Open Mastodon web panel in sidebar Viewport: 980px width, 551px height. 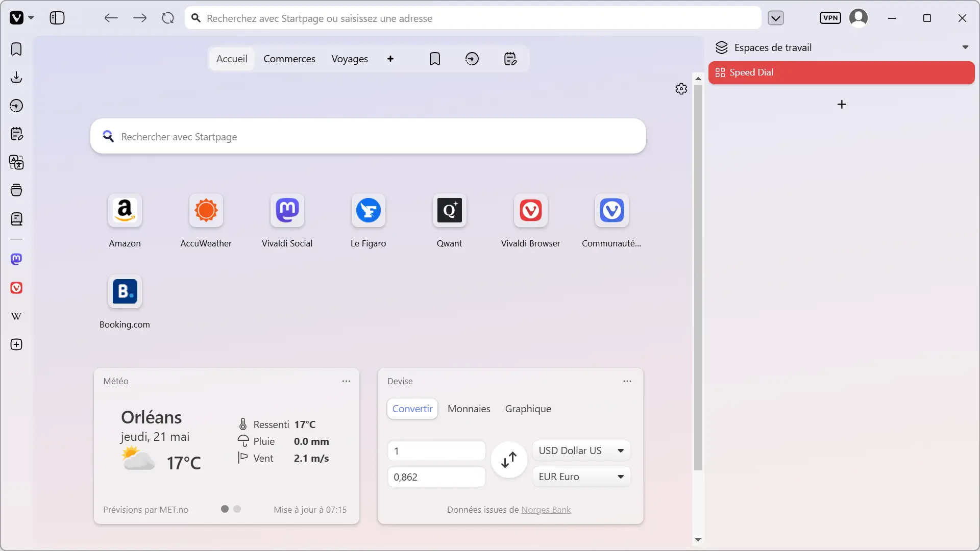click(x=16, y=259)
